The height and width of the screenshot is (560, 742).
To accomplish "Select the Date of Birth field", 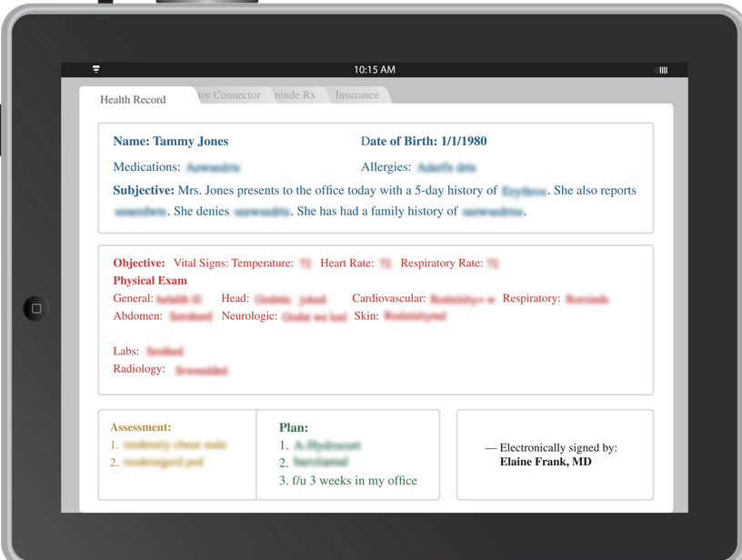I will pos(424,142).
